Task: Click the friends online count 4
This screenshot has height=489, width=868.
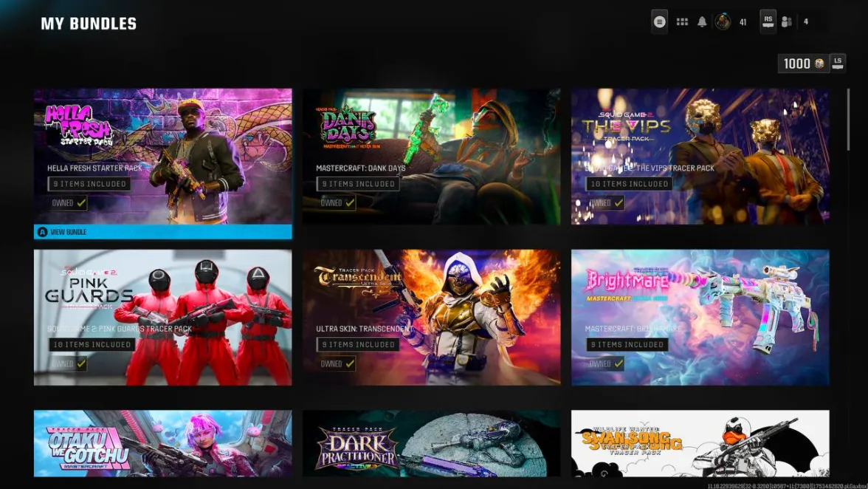Action: click(806, 22)
